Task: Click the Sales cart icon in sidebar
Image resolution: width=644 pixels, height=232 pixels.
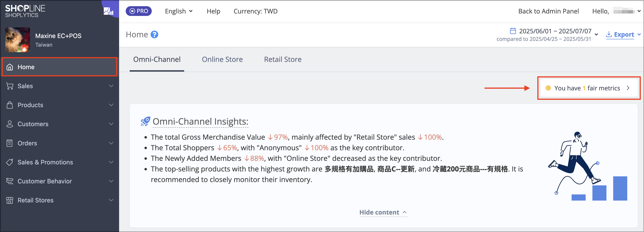Action: pos(10,86)
